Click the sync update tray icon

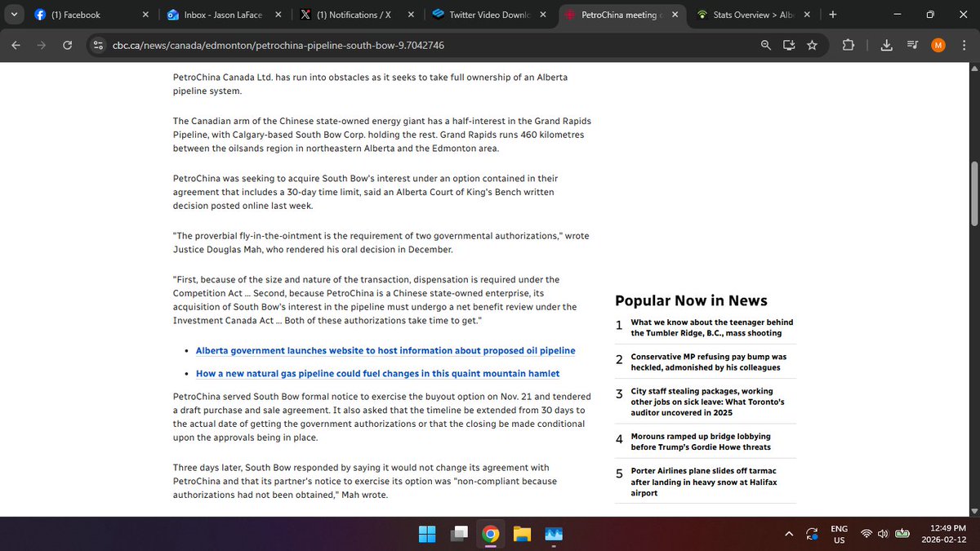click(812, 534)
